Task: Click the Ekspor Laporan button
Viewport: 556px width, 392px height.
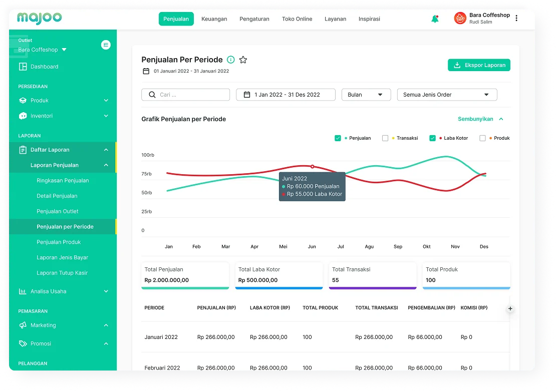Action: [x=479, y=65]
